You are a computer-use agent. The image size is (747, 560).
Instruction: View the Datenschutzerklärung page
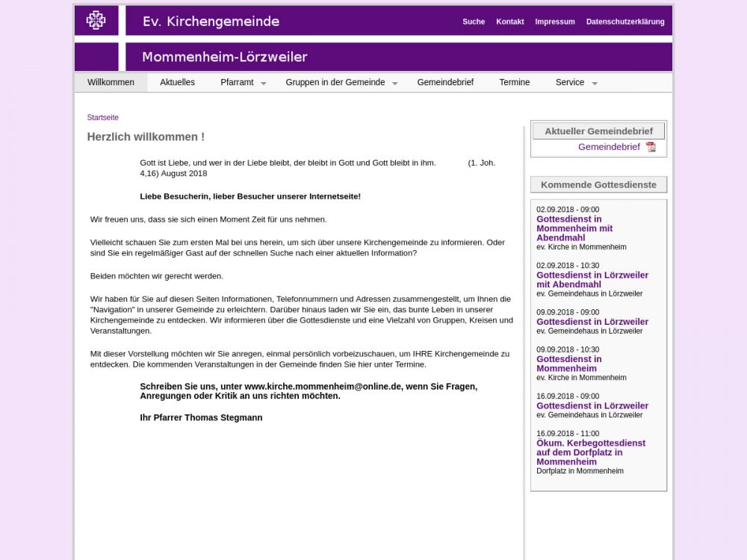[625, 22]
